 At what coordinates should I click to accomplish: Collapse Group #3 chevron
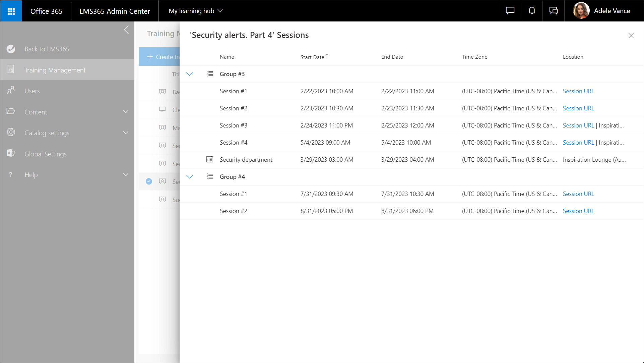pos(190,74)
